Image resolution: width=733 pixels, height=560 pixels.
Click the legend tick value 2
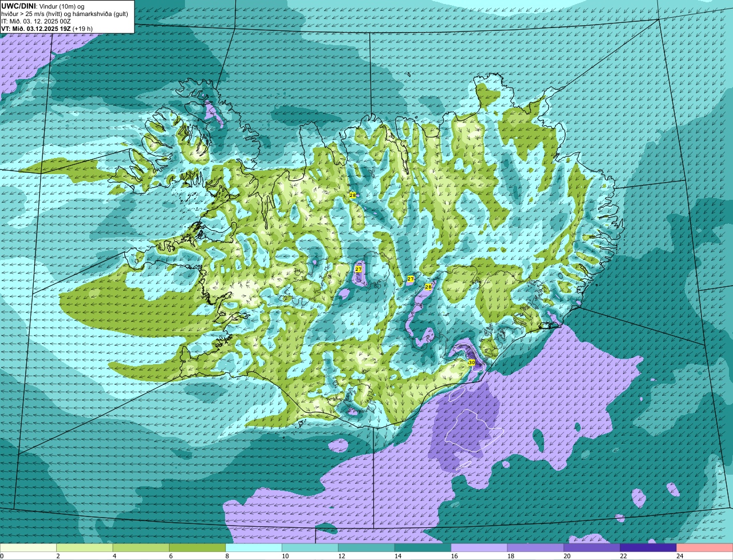pos(58,556)
